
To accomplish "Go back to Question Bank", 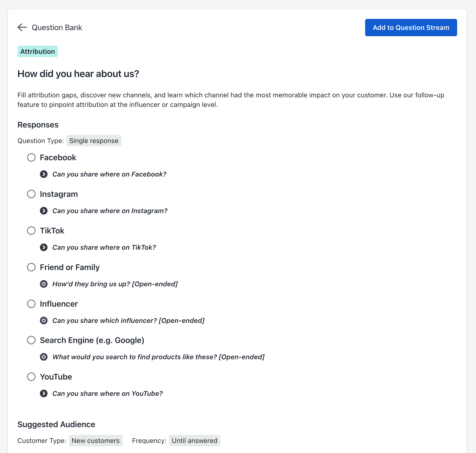I will click(x=57, y=28).
